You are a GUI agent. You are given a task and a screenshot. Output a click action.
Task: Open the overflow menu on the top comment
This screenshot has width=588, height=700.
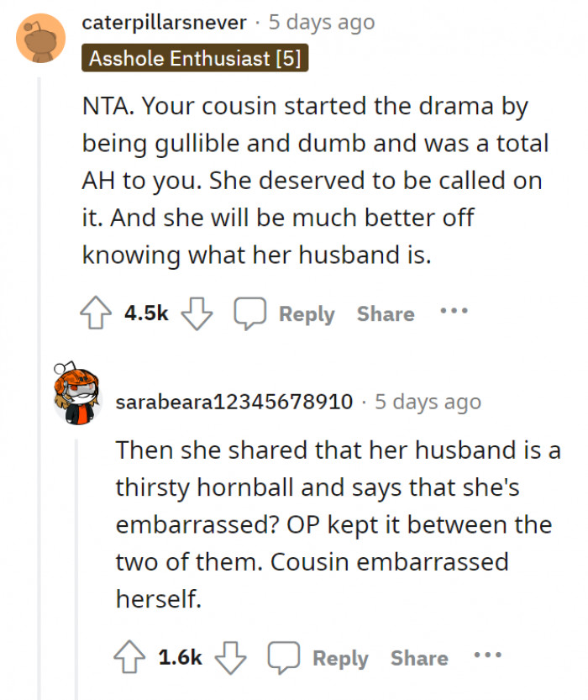(454, 312)
